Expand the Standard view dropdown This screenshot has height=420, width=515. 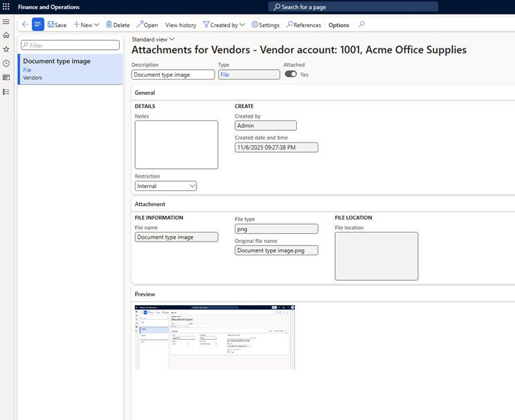pos(153,39)
